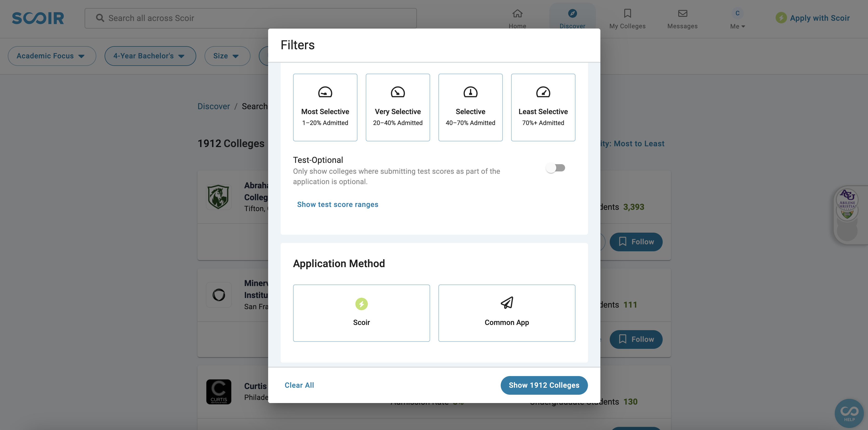This screenshot has width=868, height=430.
Task: Click the Curtis Institute logo
Action: tap(218, 392)
